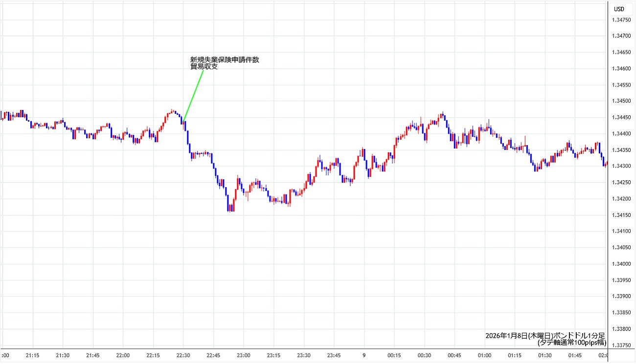Click the 1.34750 price axis label
This screenshot has height=364, width=636.
621,20
